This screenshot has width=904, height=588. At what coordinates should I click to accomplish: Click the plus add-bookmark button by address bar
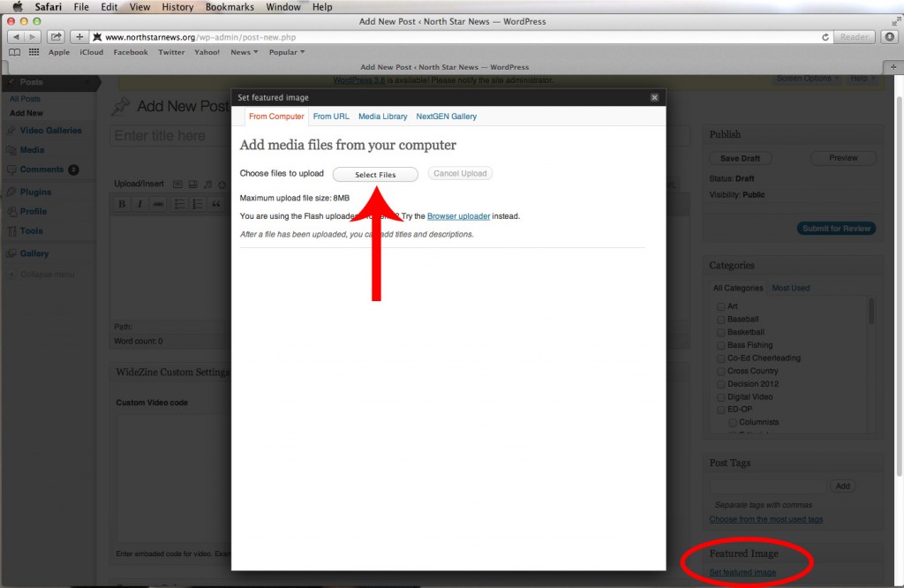click(79, 37)
